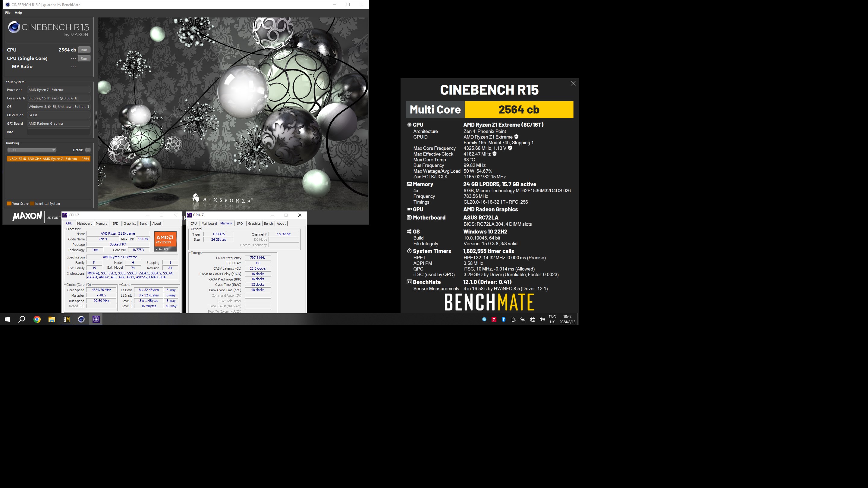
Task: Open the Mainboard tab in right CPU-Z window
Action: [x=209, y=223]
